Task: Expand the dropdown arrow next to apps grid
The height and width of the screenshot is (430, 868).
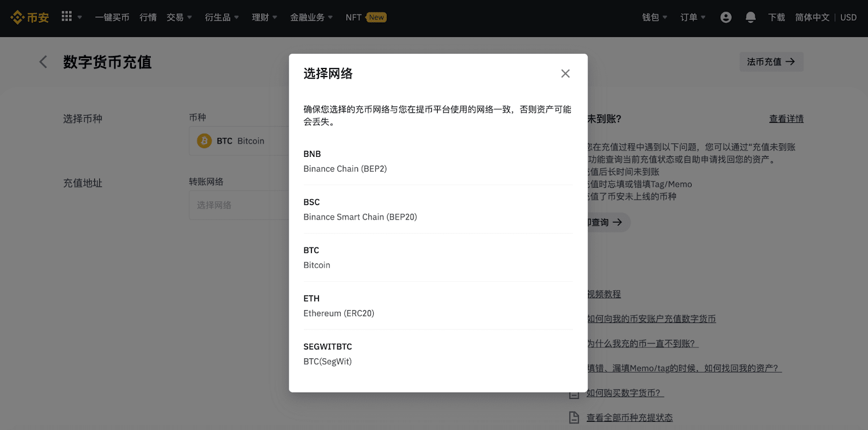Action: click(x=80, y=17)
